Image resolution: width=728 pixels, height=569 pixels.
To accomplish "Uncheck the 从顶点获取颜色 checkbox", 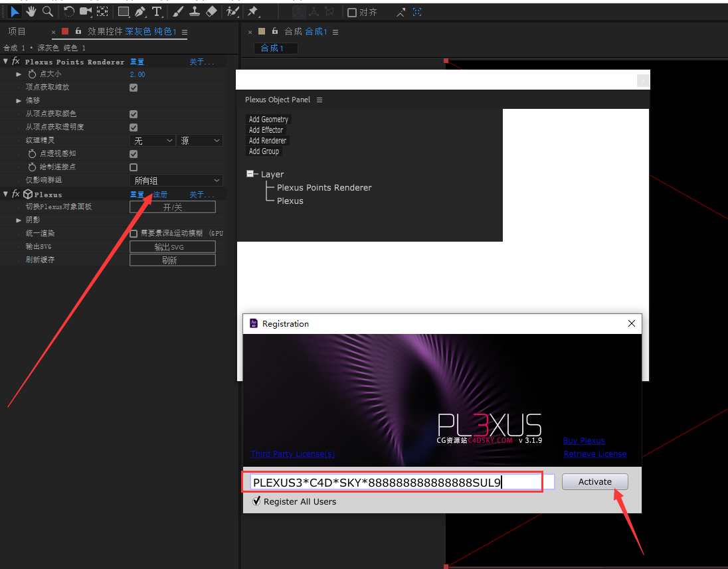I will [134, 114].
